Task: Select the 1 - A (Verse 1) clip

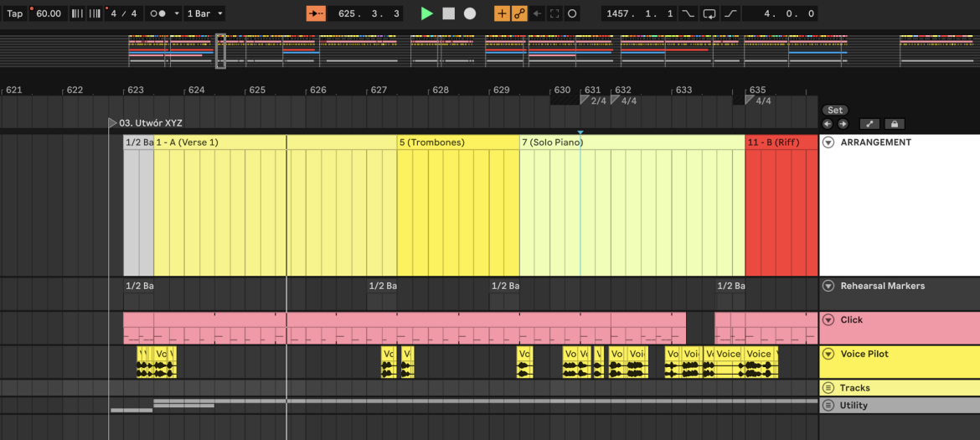Action: [275, 205]
